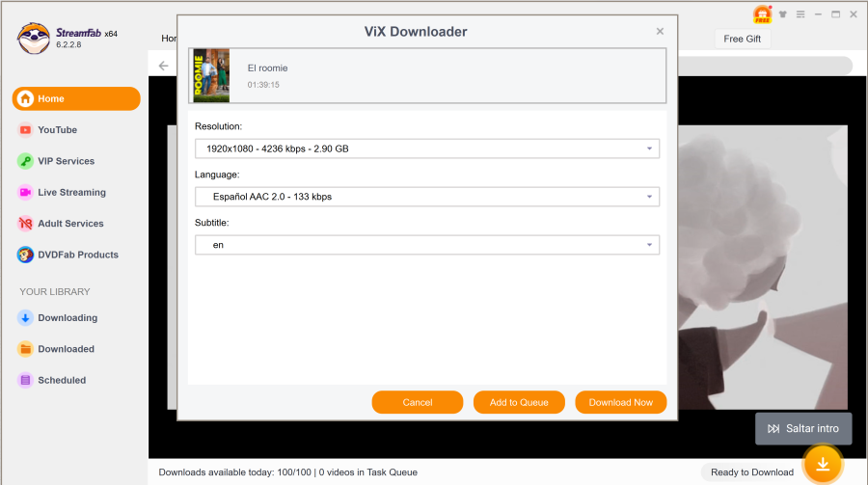This screenshot has height=485, width=868.
Task: Click Saltar intro button in player
Action: pyautogui.click(x=803, y=428)
